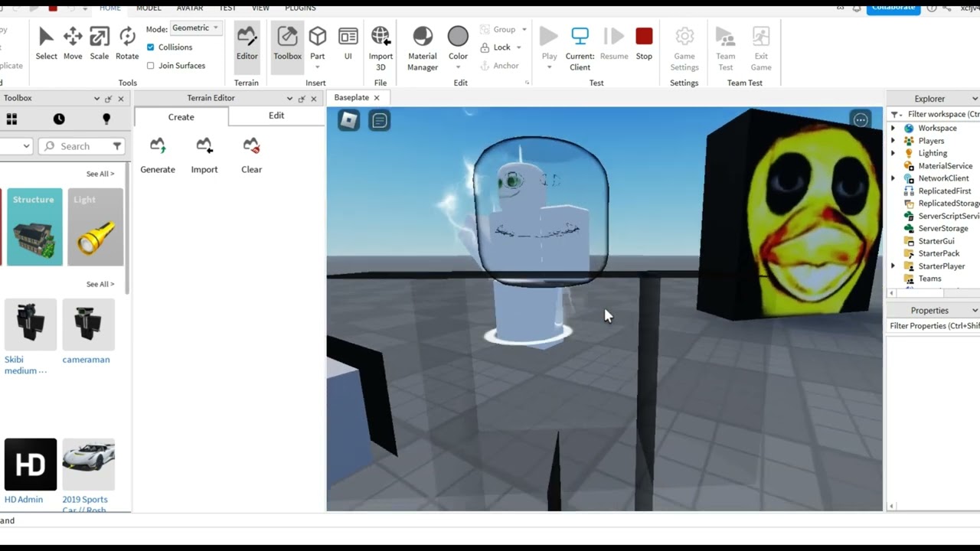
Task: Click See All above Structure category
Action: pos(100,174)
